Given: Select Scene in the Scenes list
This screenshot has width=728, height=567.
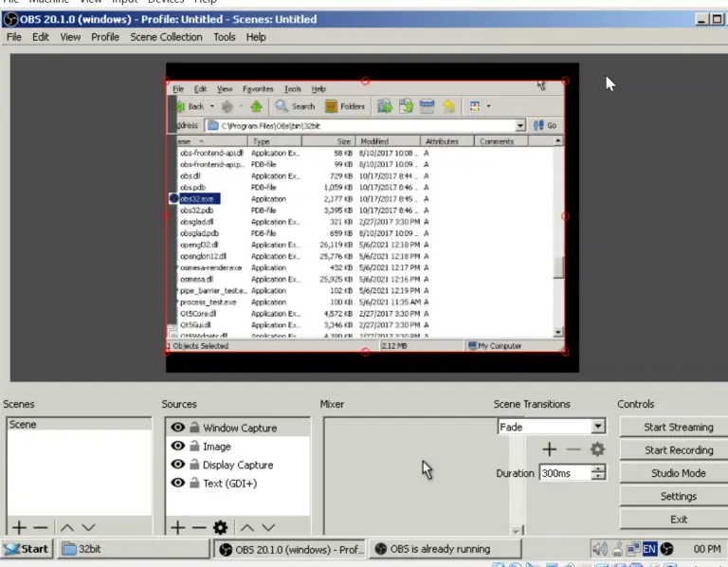Looking at the screenshot, I should [x=79, y=424].
